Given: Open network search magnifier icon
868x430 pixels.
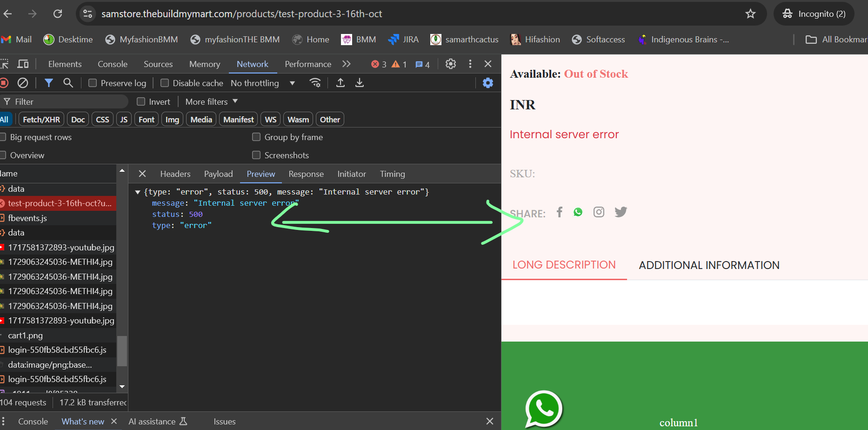Looking at the screenshot, I should (68, 83).
